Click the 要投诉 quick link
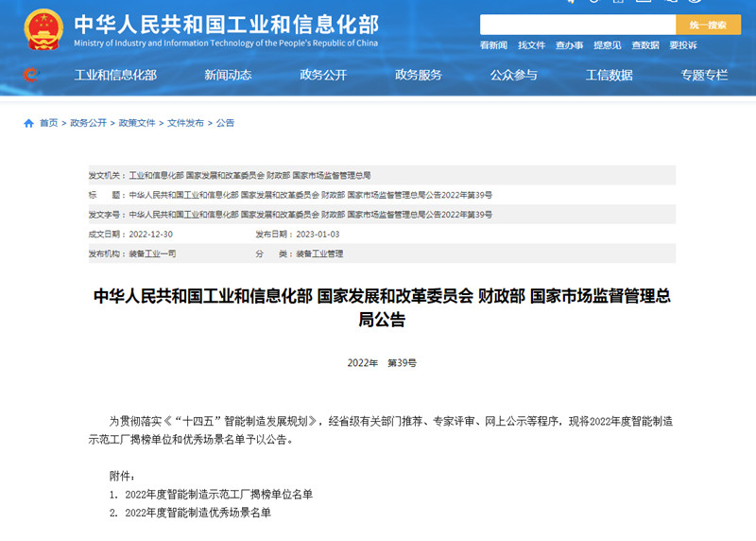 (x=682, y=45)
